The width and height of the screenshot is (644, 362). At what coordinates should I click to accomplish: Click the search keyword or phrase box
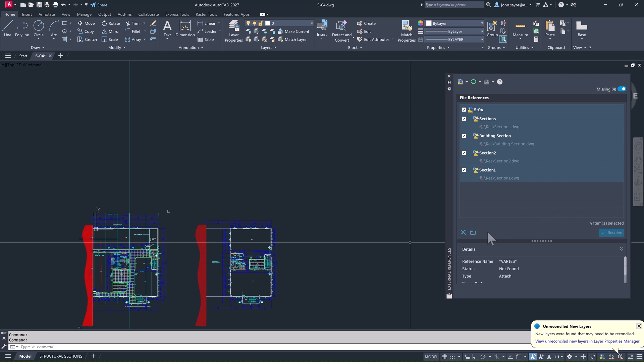[x=454, y=5]
